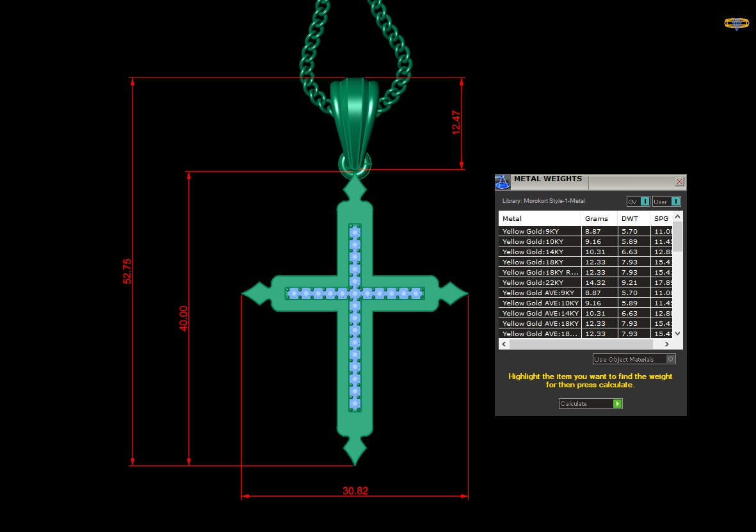This screenshot has height=532, width=756.
Task: Click the 14.32 grams cell
Action: [599, 282]
